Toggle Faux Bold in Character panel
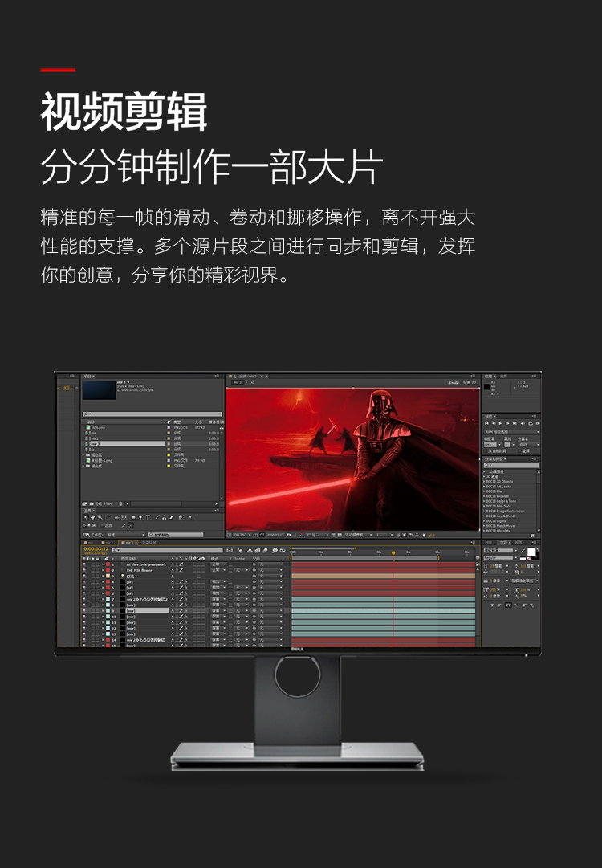602x868 pixels. [492, 605]
